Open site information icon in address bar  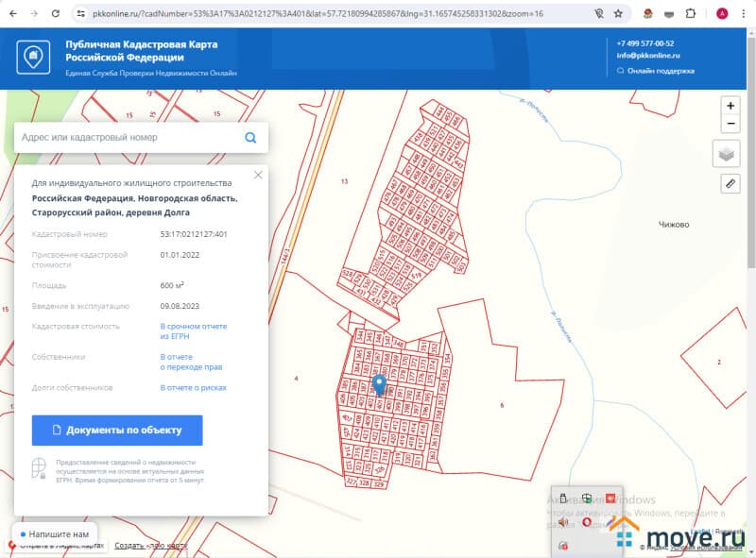[81, 14]
